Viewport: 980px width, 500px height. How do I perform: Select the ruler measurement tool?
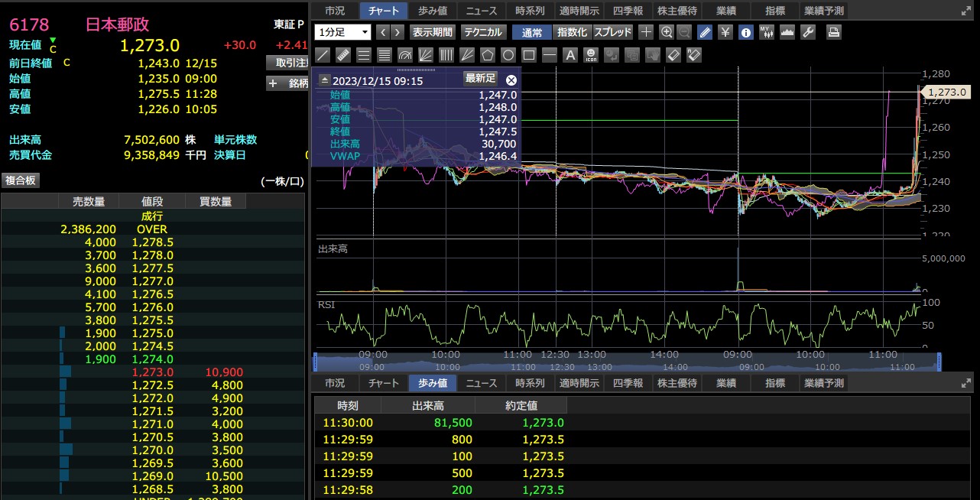coord(343,55)
